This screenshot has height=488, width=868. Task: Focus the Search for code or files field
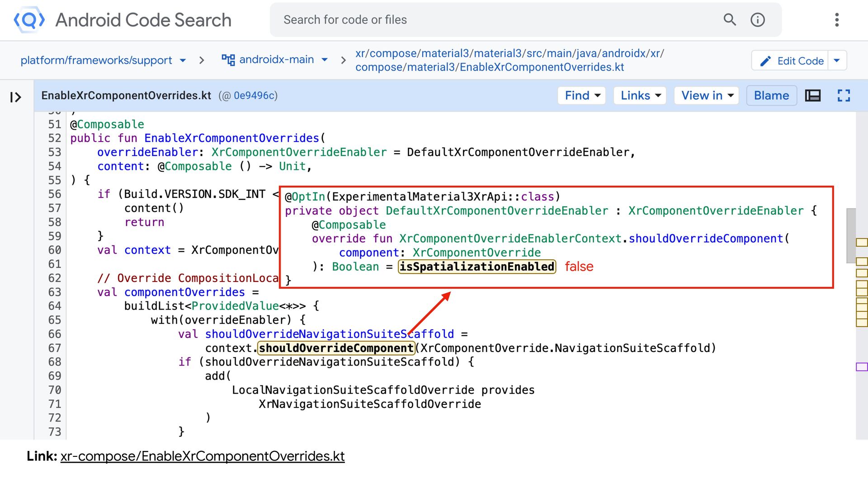pyautogui.click(x=497, y=19)
